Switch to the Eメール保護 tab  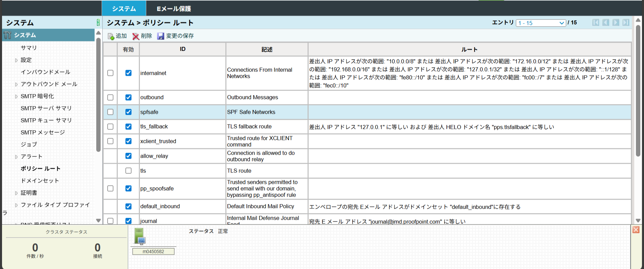(174, 9)
